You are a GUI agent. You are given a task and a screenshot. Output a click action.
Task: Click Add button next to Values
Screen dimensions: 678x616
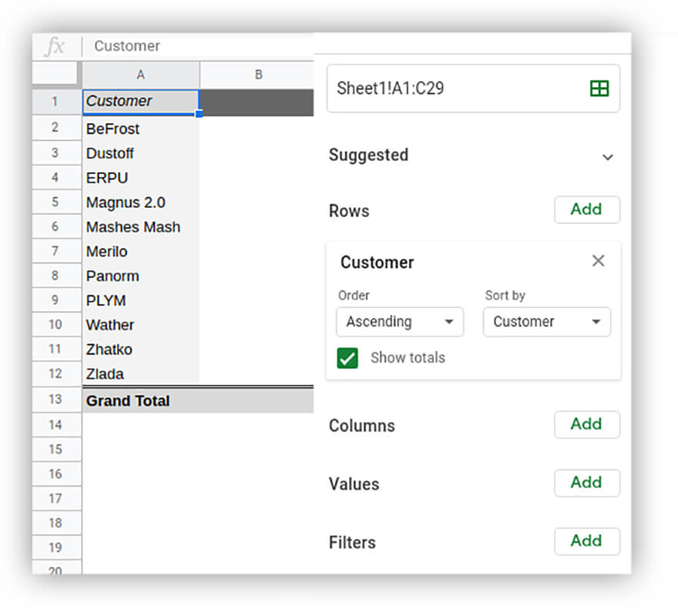pyautogui.click(x=586, y=483)
